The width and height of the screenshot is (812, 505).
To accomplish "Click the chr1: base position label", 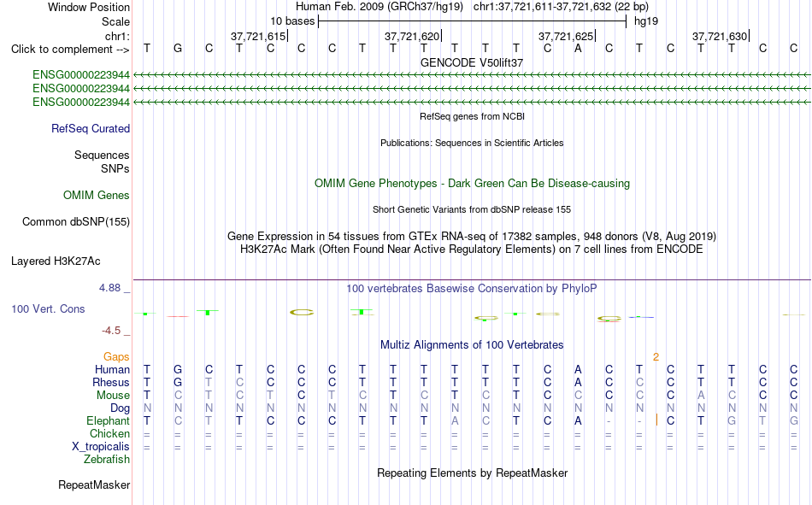I will (x=117, y=36).
